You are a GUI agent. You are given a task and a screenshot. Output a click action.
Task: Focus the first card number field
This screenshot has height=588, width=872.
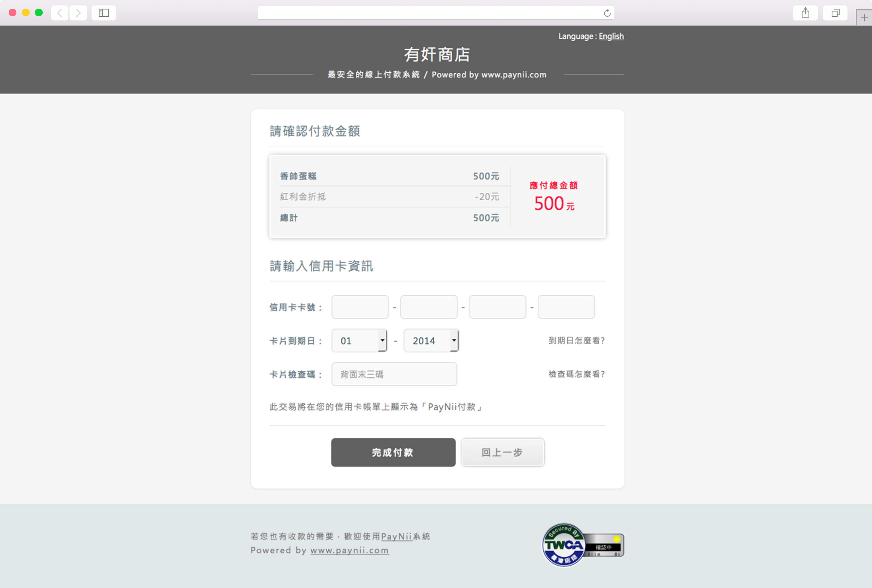360,307
